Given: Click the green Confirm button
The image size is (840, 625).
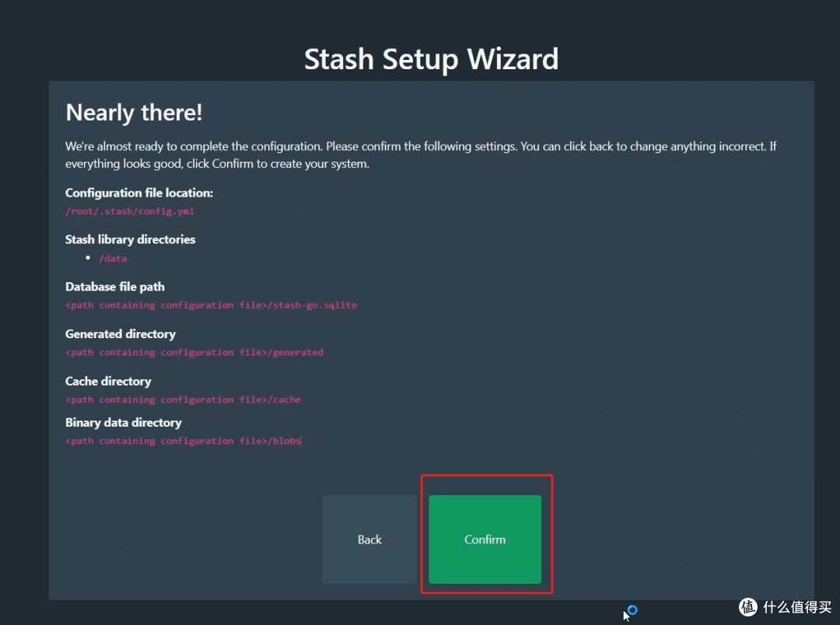Looking at the screenshot, I should pos(485,539).
